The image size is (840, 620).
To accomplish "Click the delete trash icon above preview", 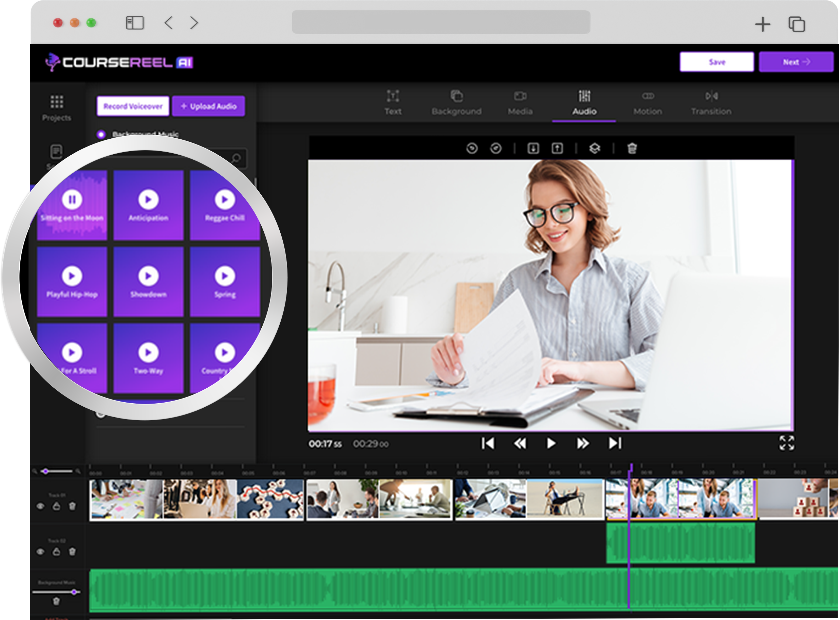I will (x=632, y=148).
